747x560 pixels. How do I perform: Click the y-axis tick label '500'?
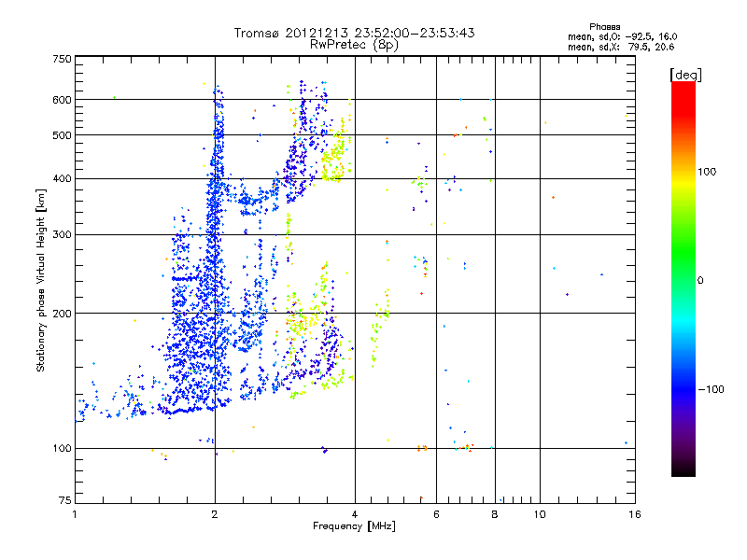pos(63,135)
